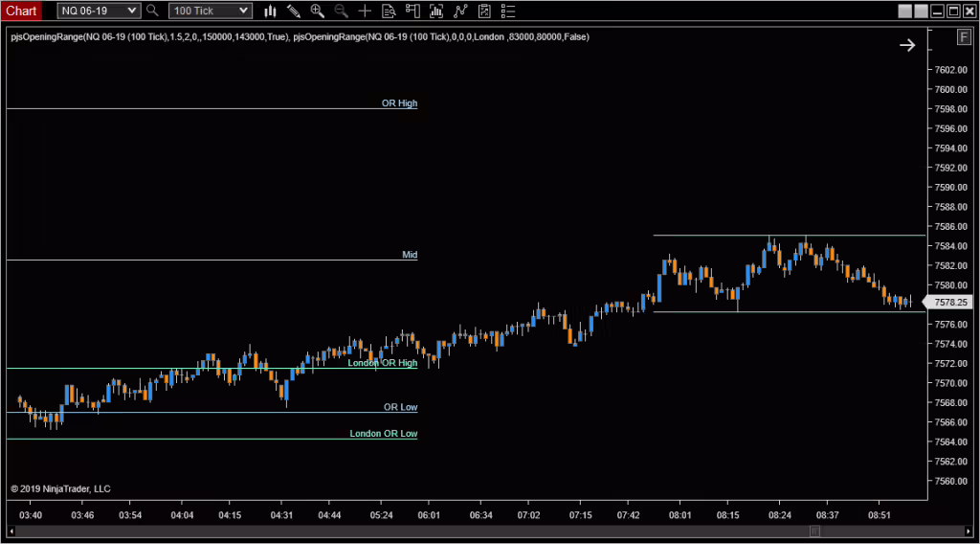Open the indicators icon

click(x=436, y=11)
